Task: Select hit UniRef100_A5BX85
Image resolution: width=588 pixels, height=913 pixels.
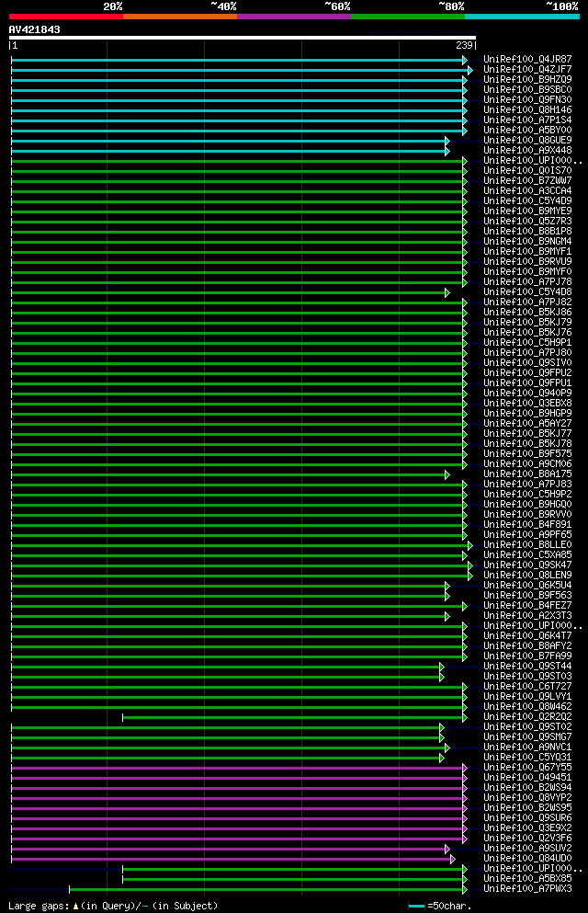Action: [527, 879]
